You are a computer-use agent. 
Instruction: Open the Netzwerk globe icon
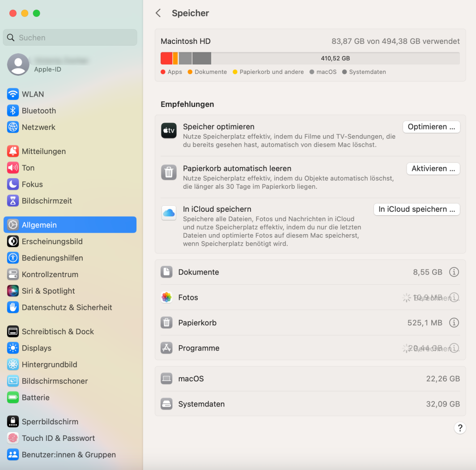point(13,127)
